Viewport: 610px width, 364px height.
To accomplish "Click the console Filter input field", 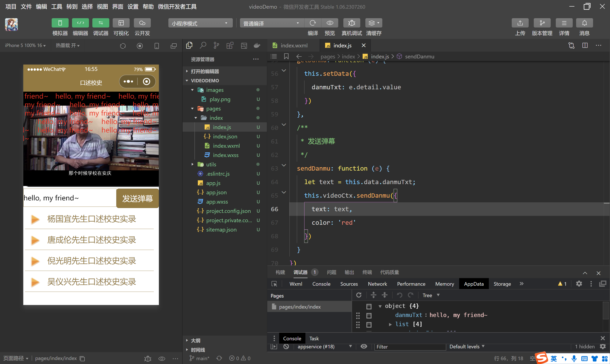I will (x=410, y=347).
